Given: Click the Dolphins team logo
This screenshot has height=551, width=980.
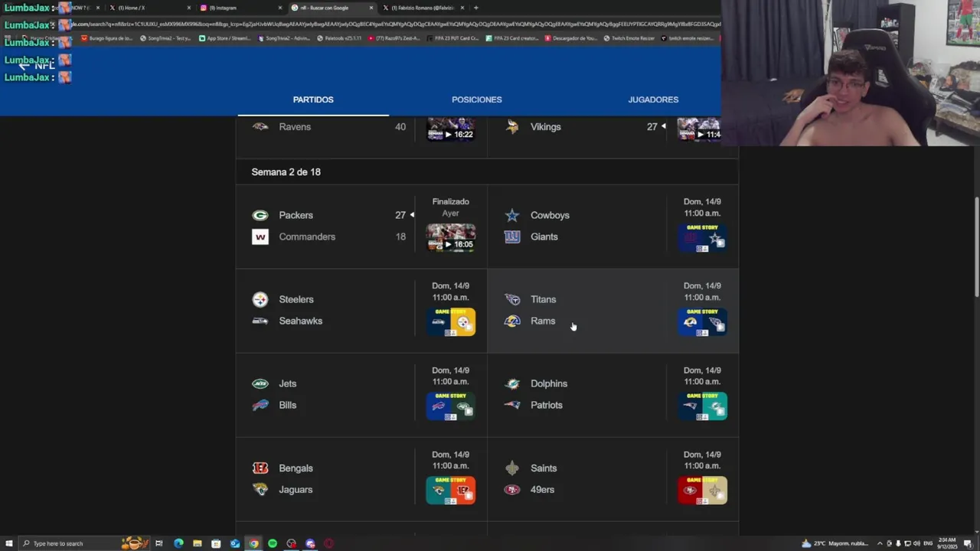Looking at the screenshot, I should (x=512, y=383).
